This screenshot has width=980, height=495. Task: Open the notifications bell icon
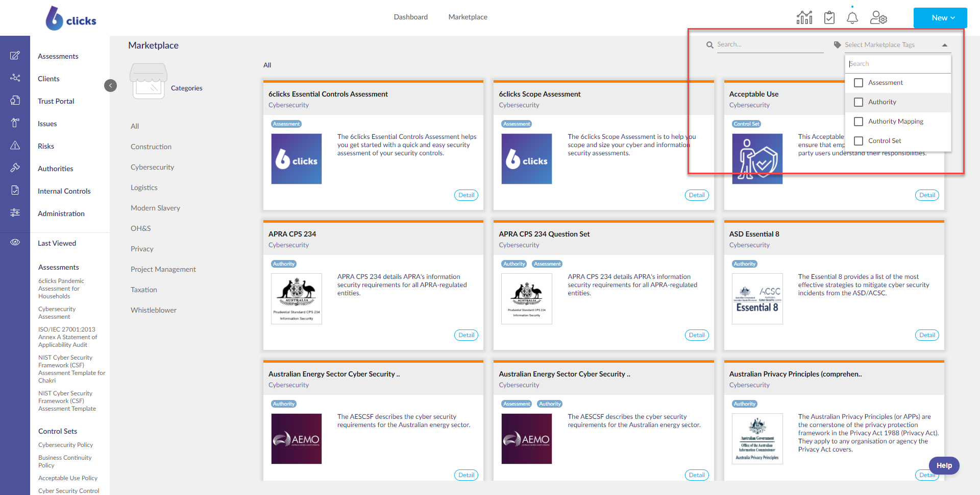(x=852, y=17)
